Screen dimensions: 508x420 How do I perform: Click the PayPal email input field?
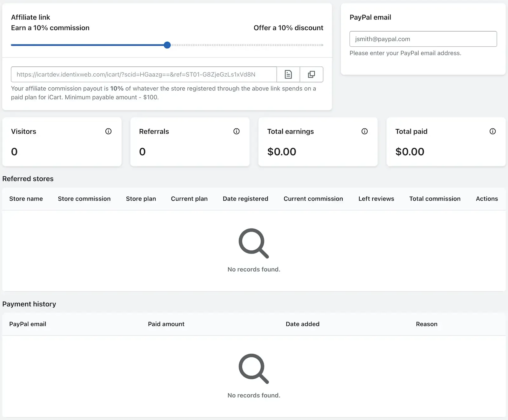click(423, 39)
